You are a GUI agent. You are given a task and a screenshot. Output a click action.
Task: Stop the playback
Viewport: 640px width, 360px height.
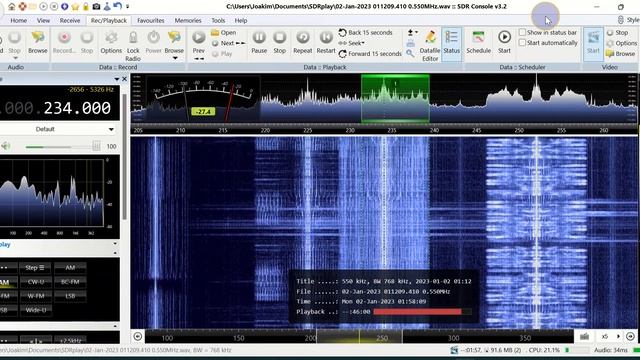(280, 42)
